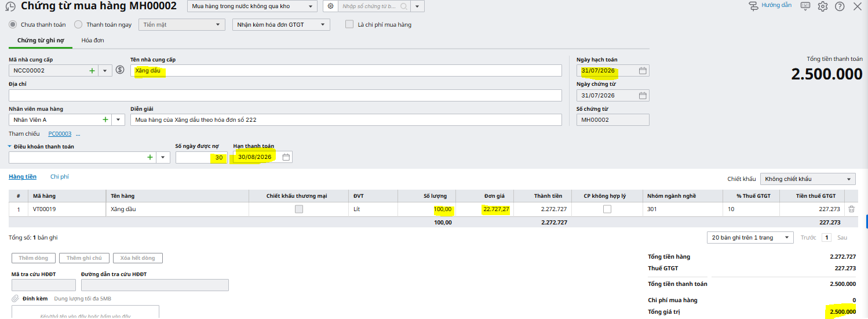The image size is (868, 319).
Task: Go to Sau pagination page
Action: [x=842, y=237]
